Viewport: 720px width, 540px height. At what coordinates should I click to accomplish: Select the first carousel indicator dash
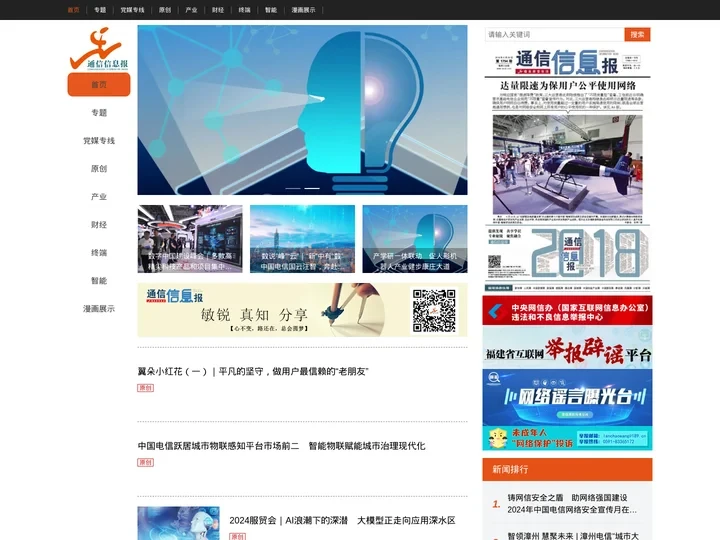[x=293, y=188]
